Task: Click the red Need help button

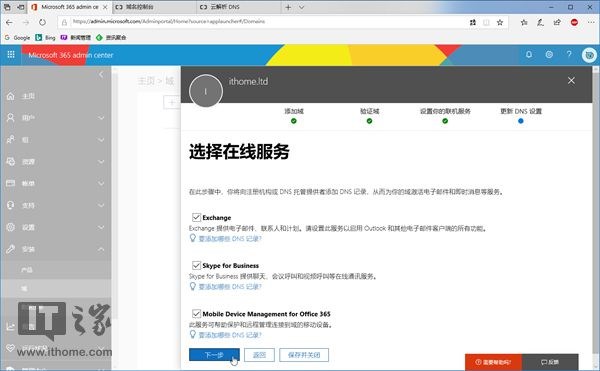Action: (493, 362)
